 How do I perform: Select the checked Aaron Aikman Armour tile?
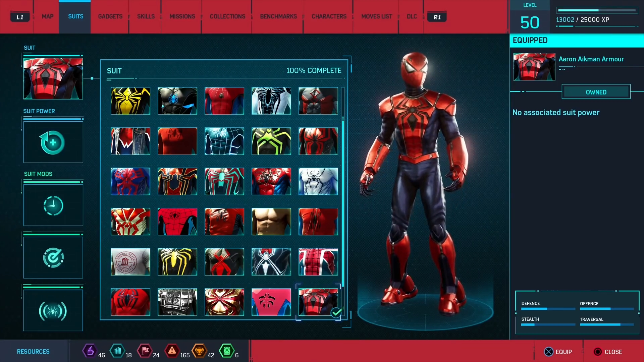click(x=318, y=302)
